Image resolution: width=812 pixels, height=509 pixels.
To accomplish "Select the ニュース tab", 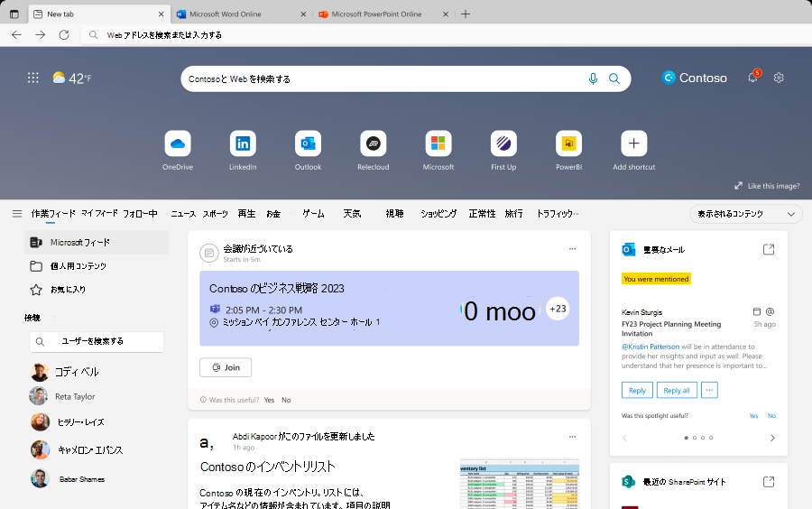I will (183, 213).
